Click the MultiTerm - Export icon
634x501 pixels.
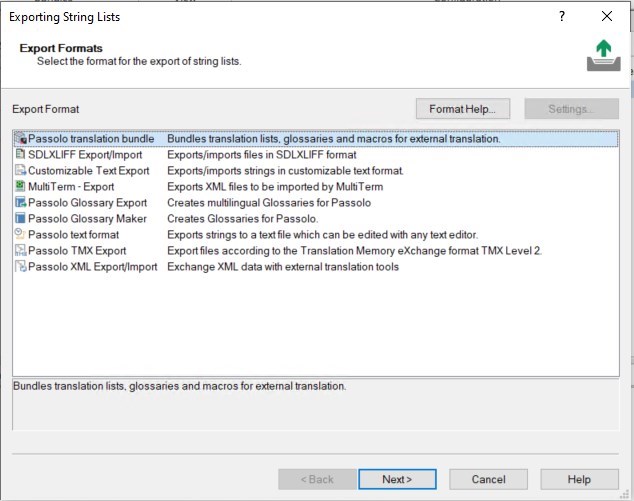click(x=21, y=187)
